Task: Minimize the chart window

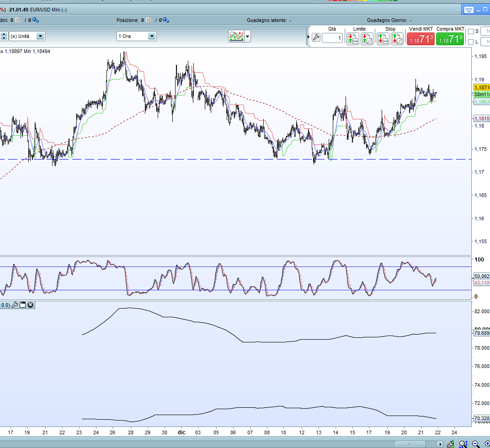Action: [x=478, y=10]
